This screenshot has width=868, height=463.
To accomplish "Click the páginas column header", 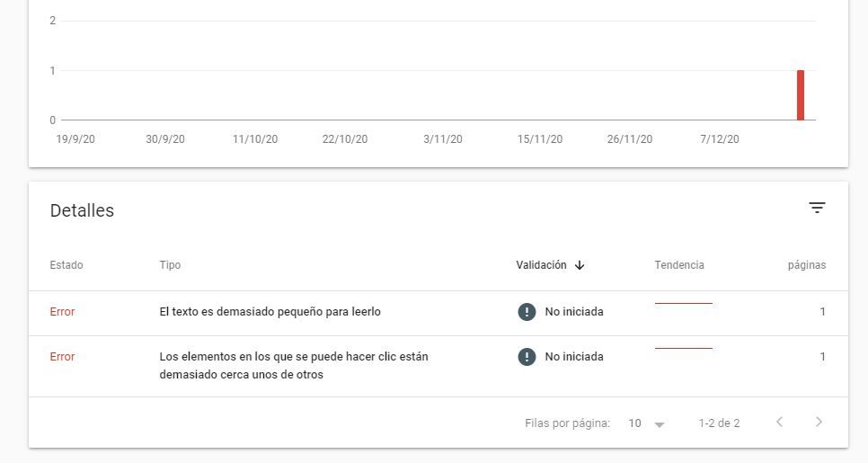I will click(807, 265).
